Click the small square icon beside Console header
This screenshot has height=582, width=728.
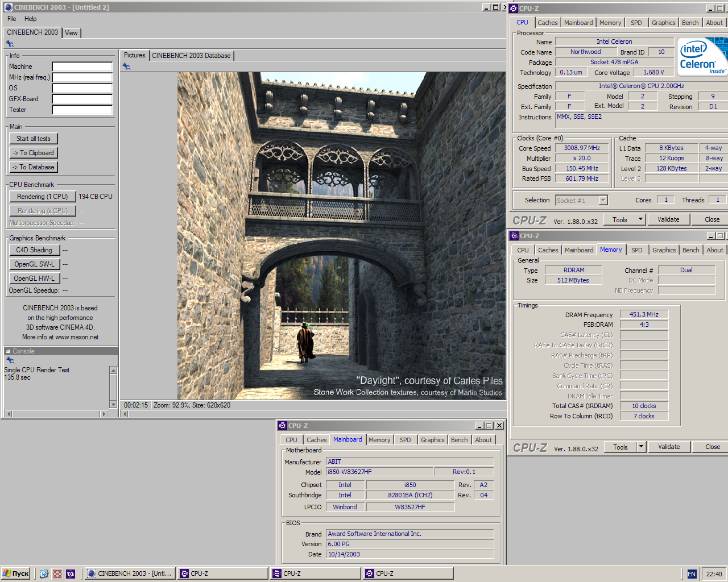tap(8, 351)
